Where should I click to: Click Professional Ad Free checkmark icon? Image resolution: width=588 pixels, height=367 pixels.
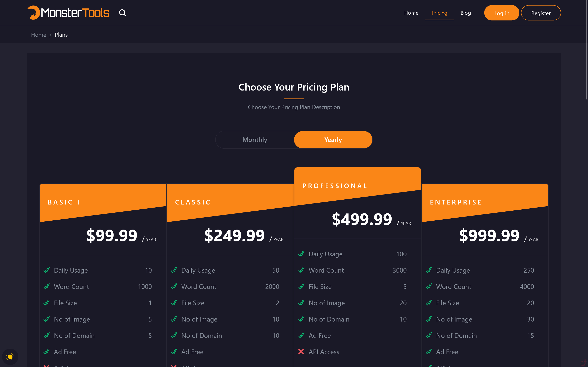click(x=301, y=335)
